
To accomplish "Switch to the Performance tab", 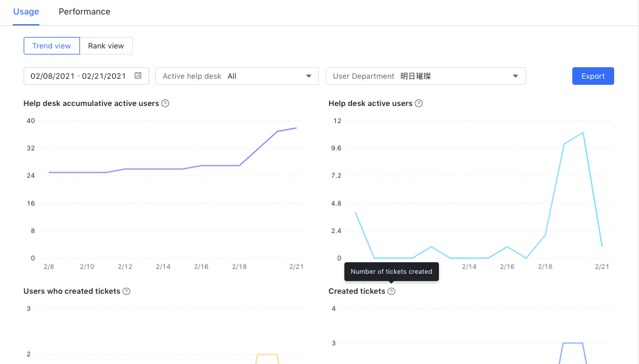I will 84,12.
